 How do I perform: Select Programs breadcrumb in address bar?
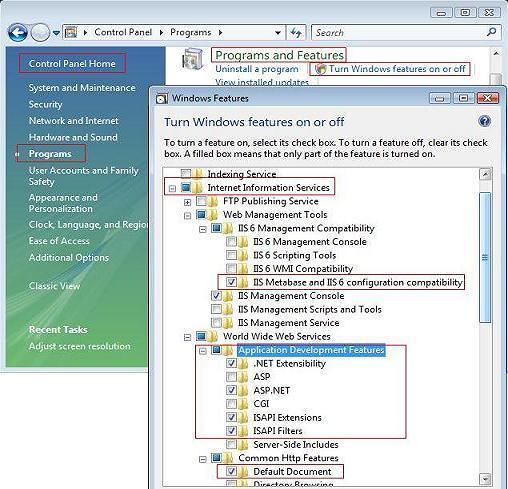(x=191, y=32)
